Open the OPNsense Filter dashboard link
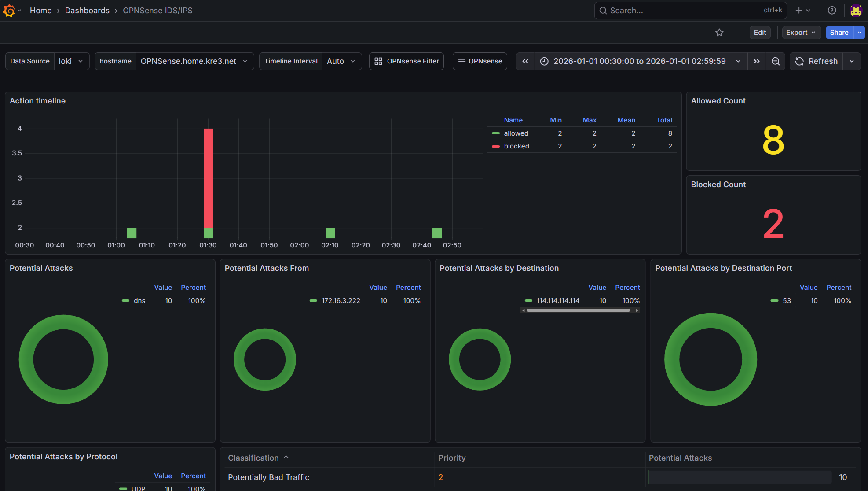868x491 pixels. coord(407,61)
